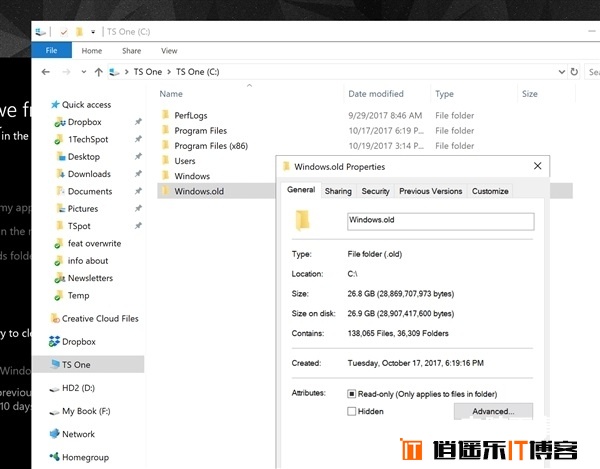The image size is (600, 469).
Task: Click the pin icon beside Desktop
Action: (138, 156)
